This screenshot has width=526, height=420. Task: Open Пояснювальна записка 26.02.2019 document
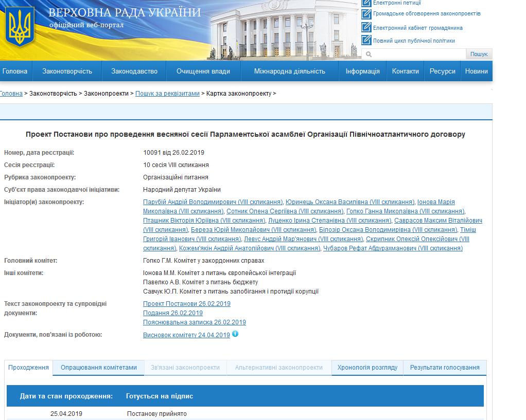pyautogui.click(x=194, y=322)
